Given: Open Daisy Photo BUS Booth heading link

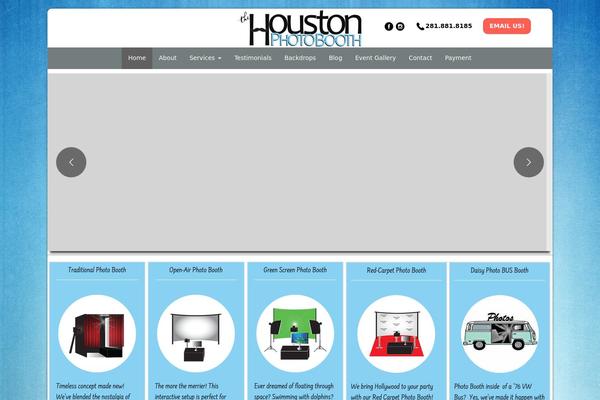Looking at the screenshot, I should (x=499, y=270).
